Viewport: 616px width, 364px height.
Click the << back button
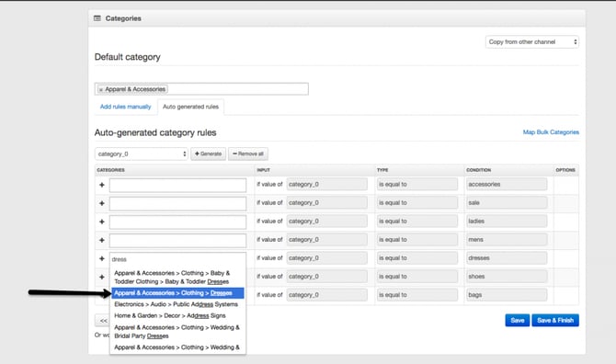click(103, 321)
